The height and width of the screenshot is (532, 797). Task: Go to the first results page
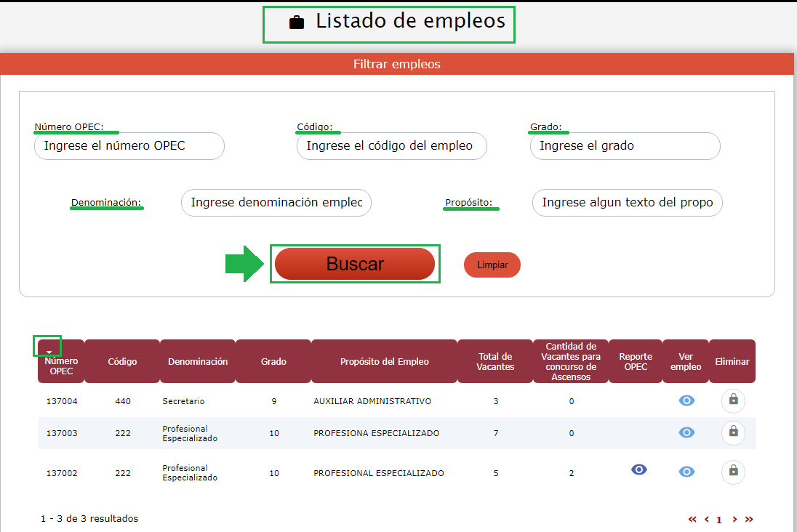click(692, 520)
